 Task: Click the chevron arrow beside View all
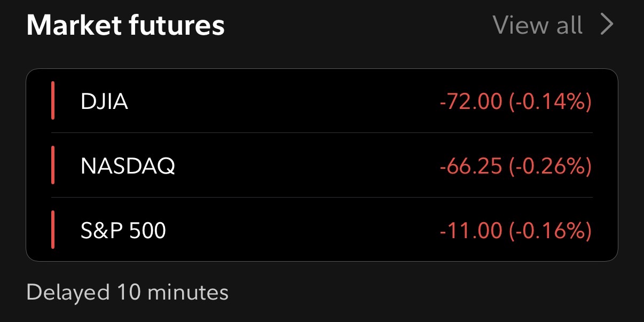607,25
